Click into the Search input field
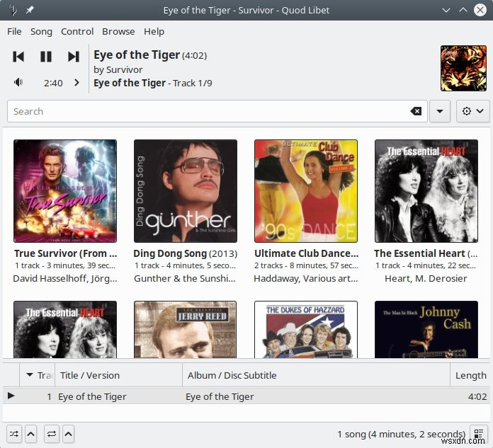Image resolution: width=493 pixels, height=448 pixels. click(208, 111)
